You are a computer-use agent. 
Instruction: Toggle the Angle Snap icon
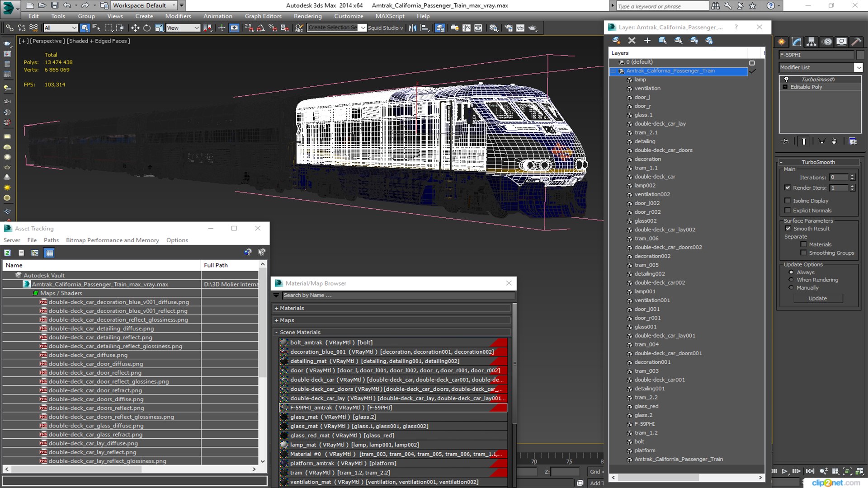(261, 28)
